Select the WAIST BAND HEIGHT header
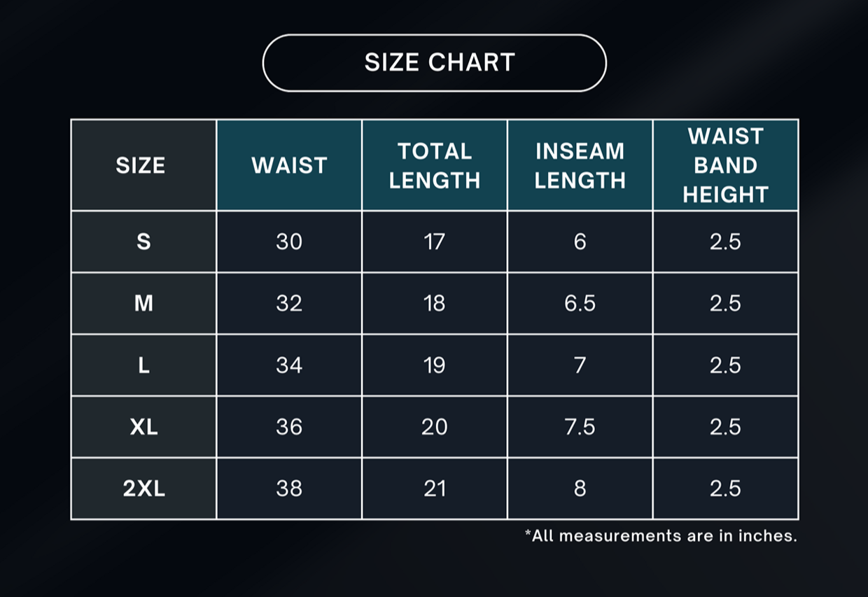This screenshot has height=597, width=868. click(725, 166)
